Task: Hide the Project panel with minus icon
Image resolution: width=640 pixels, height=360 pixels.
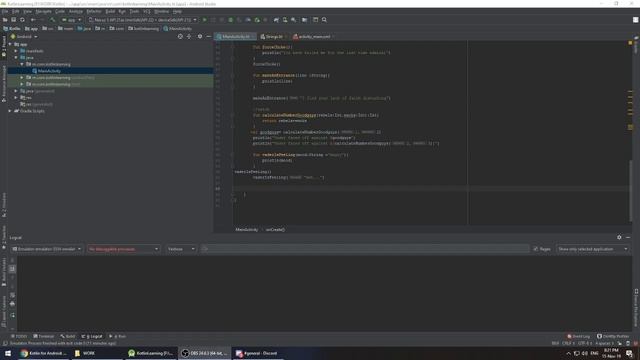Action: coord(208,36)
